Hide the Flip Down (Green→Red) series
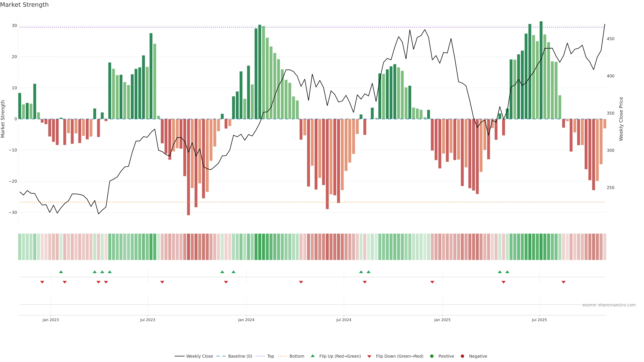The height and width of the screenshot is (362, 644). click(399, 356)
